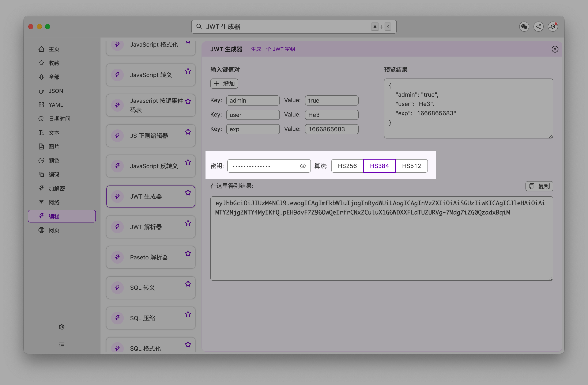Image resolution: width=588 pixels, height=385 pixels.
Task: Click the user key input field
Action: point(253,115)
